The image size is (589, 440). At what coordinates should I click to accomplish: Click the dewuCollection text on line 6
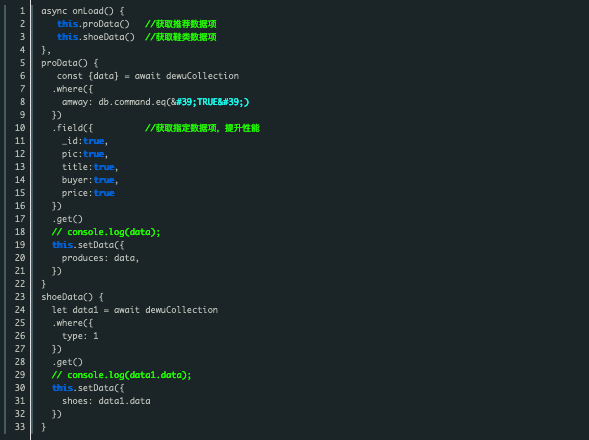coord(202,76)
